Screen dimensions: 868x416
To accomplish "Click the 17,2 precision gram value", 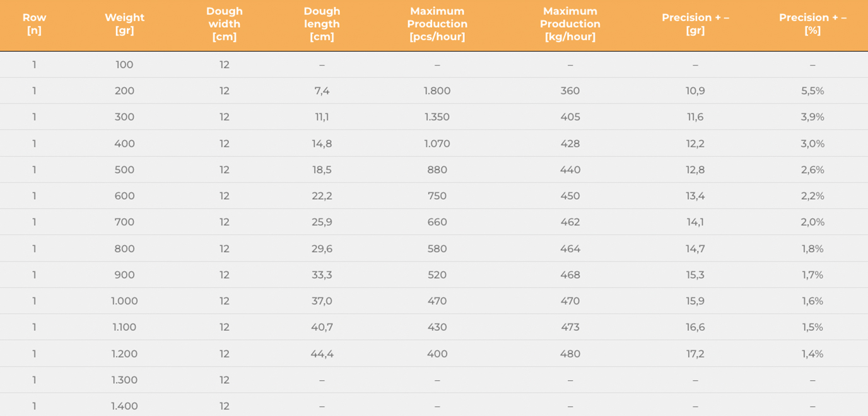I will [x=695, y=354].
